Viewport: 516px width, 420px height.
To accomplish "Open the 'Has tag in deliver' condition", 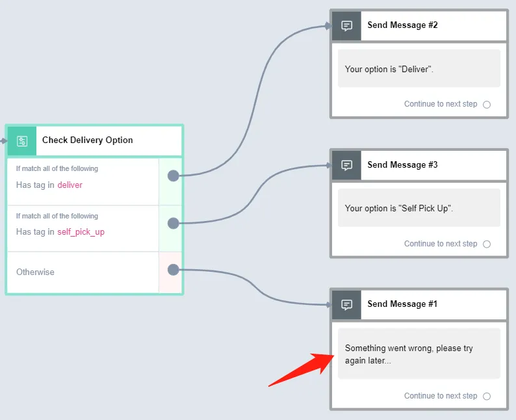I will 83,181.
